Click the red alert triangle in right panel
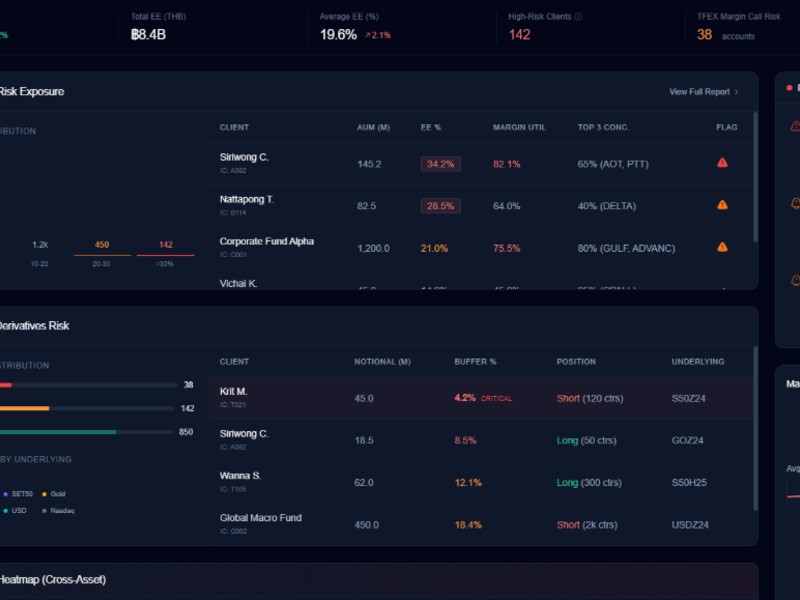Screen dimensions: 800x600 click(x=795, y=126)
